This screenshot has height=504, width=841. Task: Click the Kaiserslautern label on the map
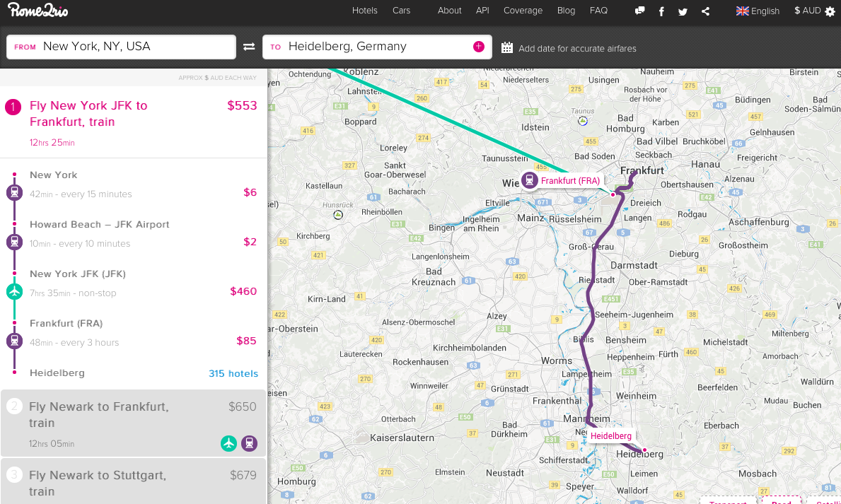pos(402,438)
